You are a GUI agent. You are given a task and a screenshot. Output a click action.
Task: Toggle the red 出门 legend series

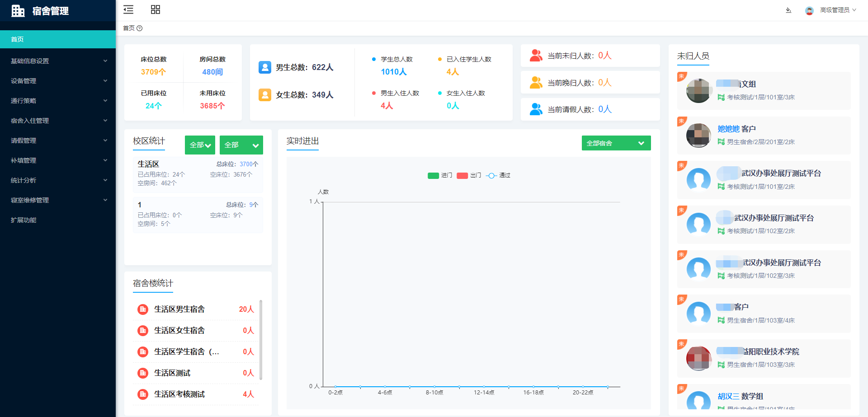pyautogui.click(x=462, y=175)
